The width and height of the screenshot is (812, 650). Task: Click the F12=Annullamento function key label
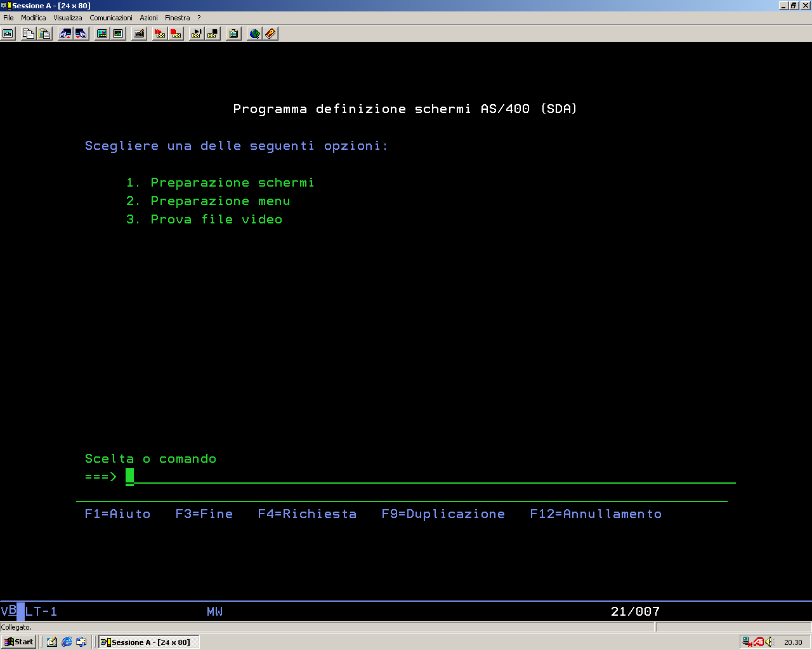(596, 514)
